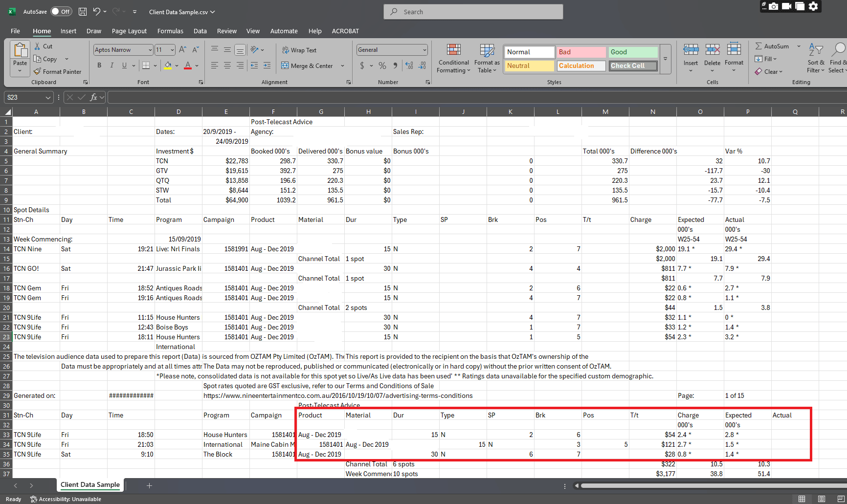This screenshot has height=504, width=847.
Task: Click Increase Indent icon
Action: 267,65
